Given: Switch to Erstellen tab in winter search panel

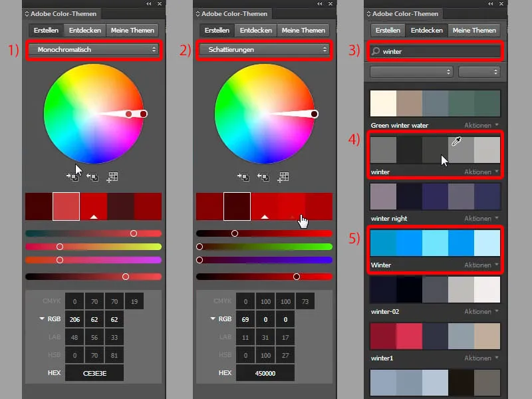Looking at the screenshot, I should point(388,30).
